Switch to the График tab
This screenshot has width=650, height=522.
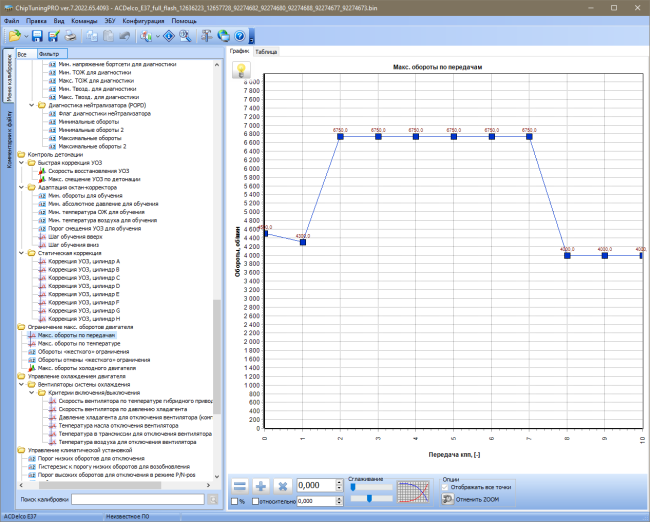click(x=240, y=51)
